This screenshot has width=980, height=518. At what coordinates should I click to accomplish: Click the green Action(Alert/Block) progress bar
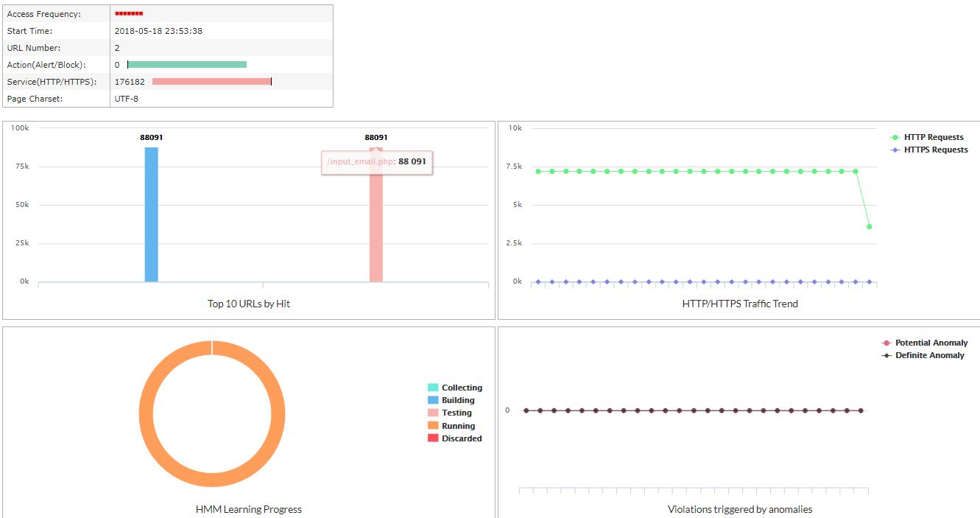click(x=187, y=64)
